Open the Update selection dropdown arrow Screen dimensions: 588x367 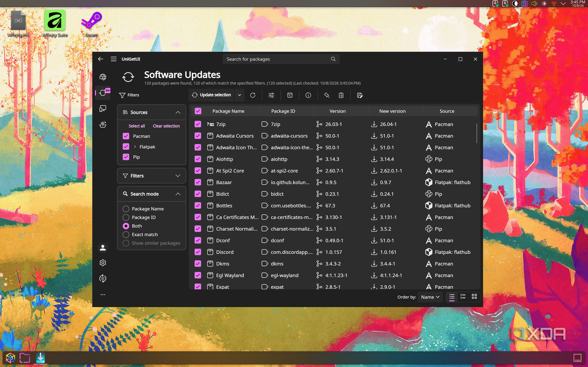[239, 95]
